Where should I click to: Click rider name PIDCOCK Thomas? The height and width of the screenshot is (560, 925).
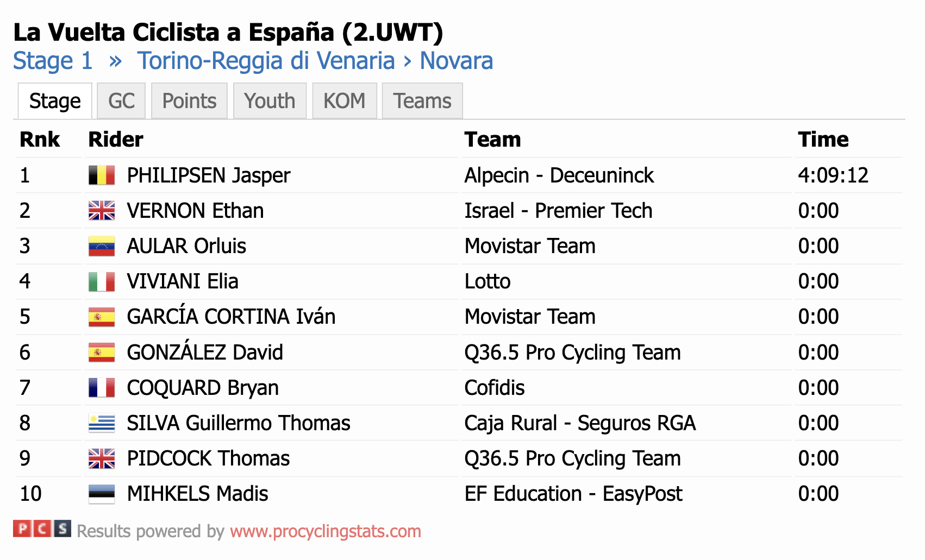pos(208,458)
